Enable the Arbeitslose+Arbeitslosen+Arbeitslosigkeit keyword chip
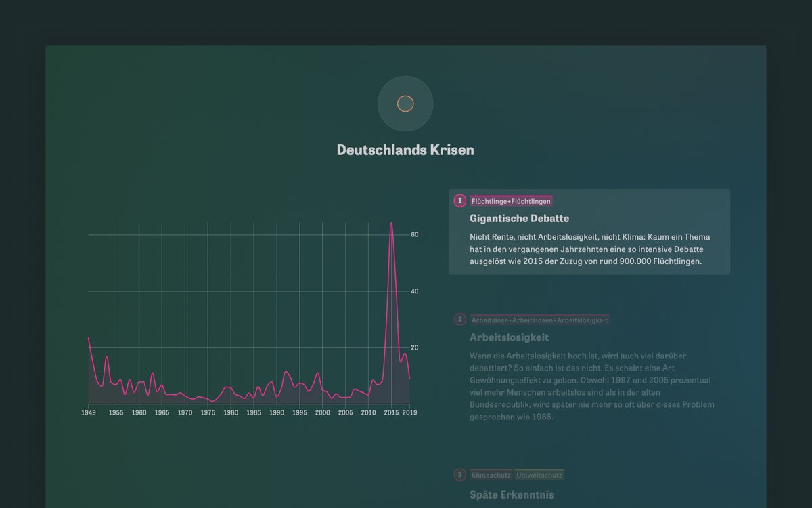Viewport: 812px width, 508px height. point(539,319)
